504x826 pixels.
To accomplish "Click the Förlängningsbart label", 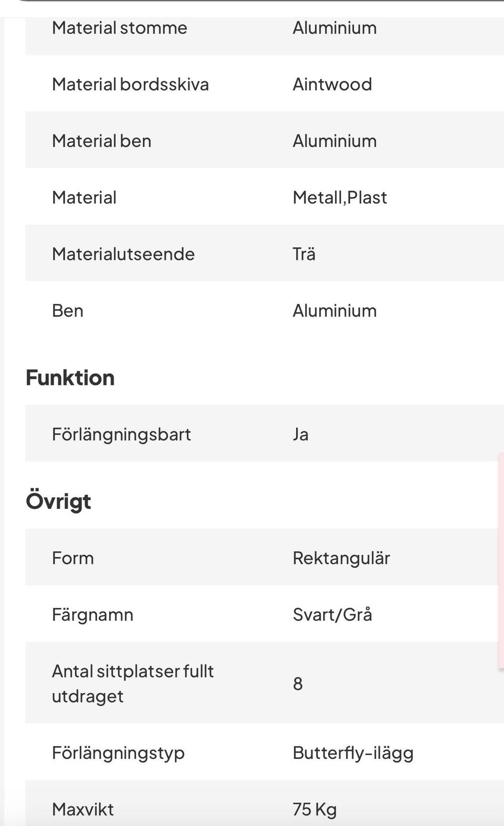I will click(121, 435).
